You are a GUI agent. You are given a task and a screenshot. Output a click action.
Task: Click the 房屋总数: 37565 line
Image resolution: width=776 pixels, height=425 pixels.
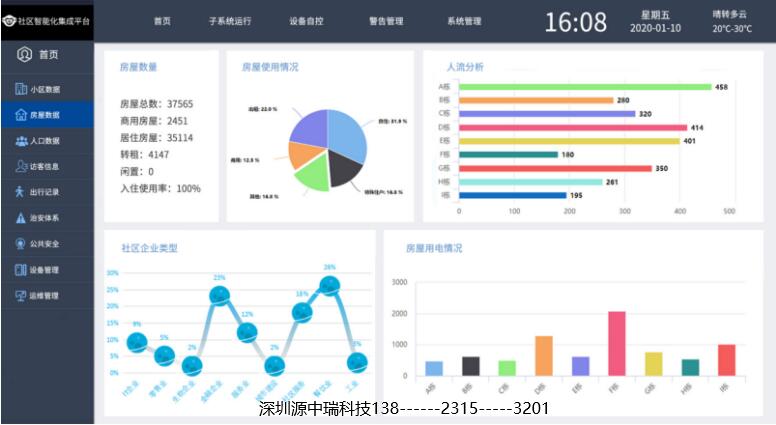point(156,104)
